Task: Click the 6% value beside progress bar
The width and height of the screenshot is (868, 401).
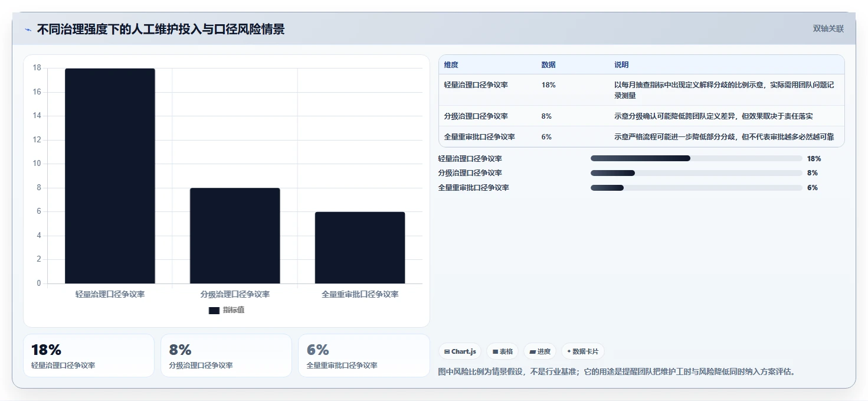Action: coord(812,188)
